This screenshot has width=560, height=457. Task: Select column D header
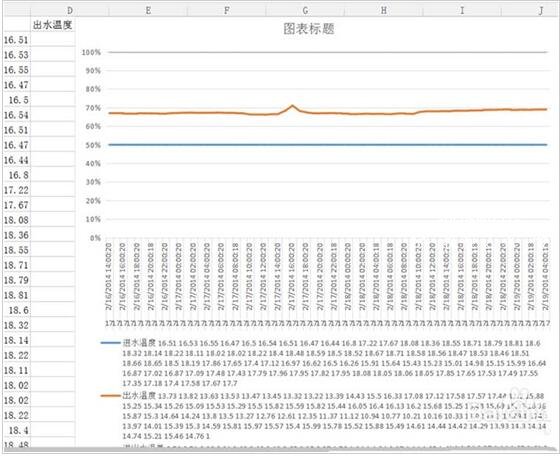[x=70, y=11]
